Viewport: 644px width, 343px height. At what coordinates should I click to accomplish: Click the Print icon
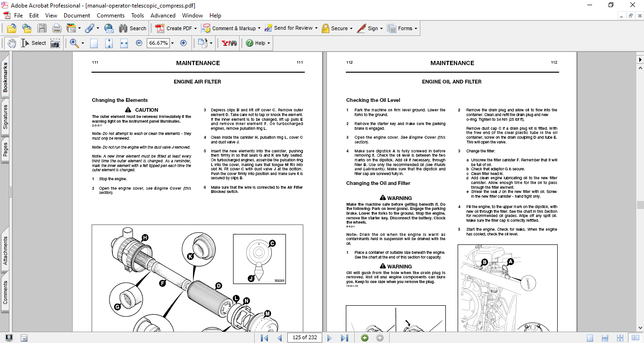(57, 28)
